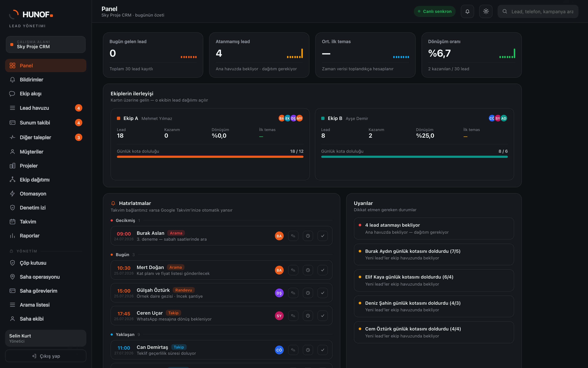Go to the Panel menu item
Viewport: 588px width, 368px height.
tap(46, 66)
